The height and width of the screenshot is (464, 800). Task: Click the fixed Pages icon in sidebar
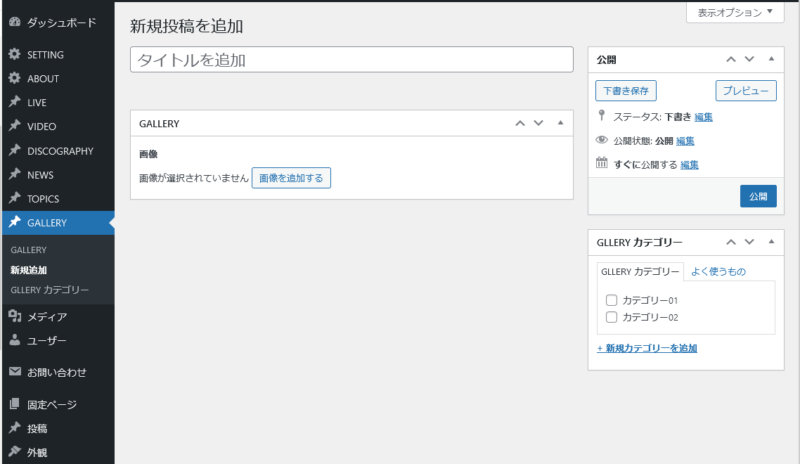pos(14,404)
